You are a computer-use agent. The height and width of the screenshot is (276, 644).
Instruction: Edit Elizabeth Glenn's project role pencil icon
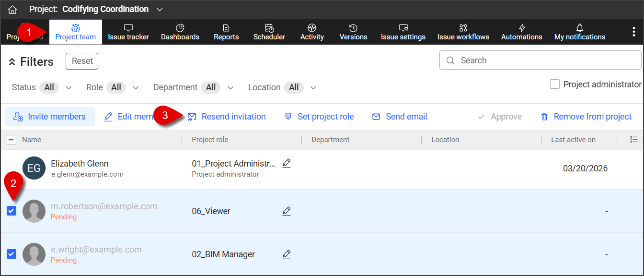(x=287, y=163)
